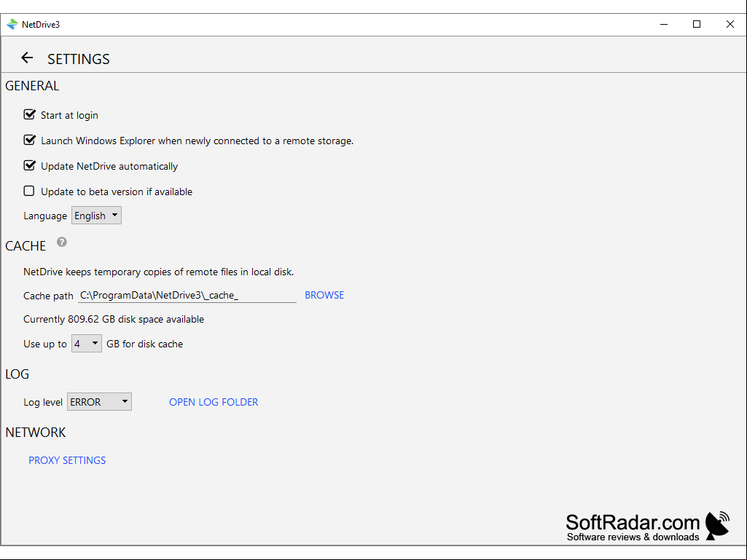747x560 pixels.
Task: Click the 'NetDrive keeps temporary copies' description text
Action: pos(159,272)
